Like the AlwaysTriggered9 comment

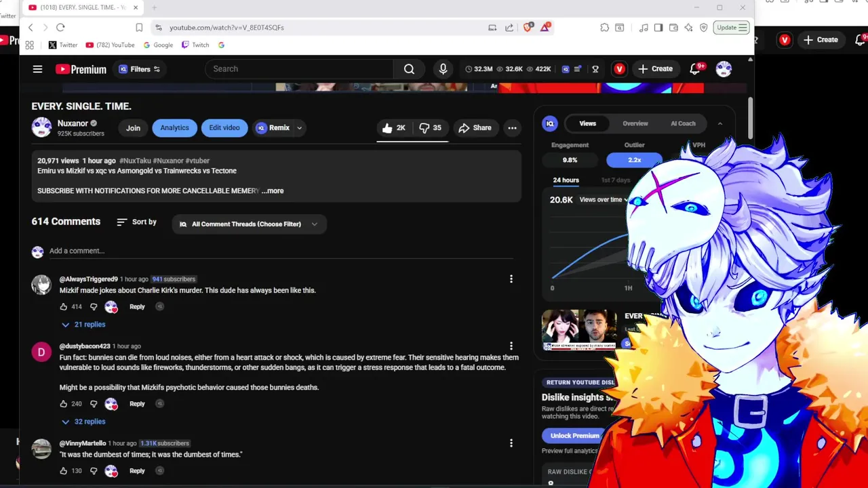pos(64,306)
